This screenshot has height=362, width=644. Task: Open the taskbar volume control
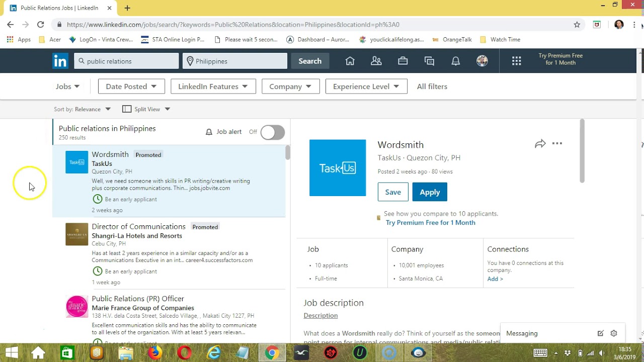(x=602, y=353)
